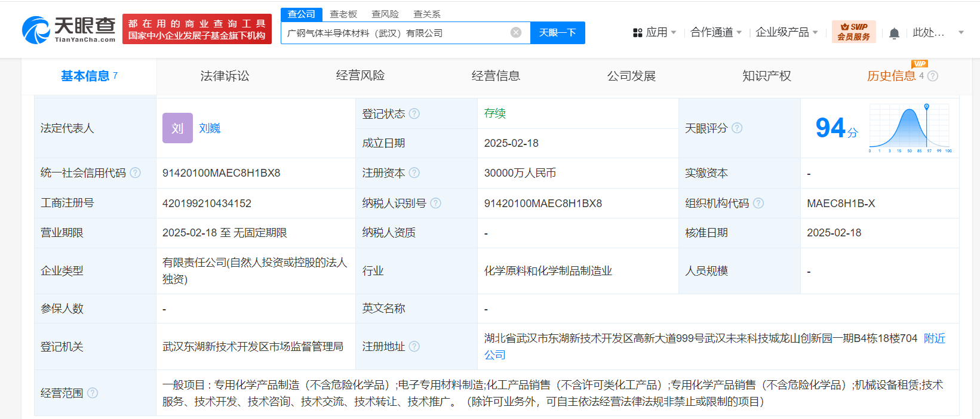Click help icon beside 统一社会信用代码
This screenshot has height=419, width=980.
[136, 172]
